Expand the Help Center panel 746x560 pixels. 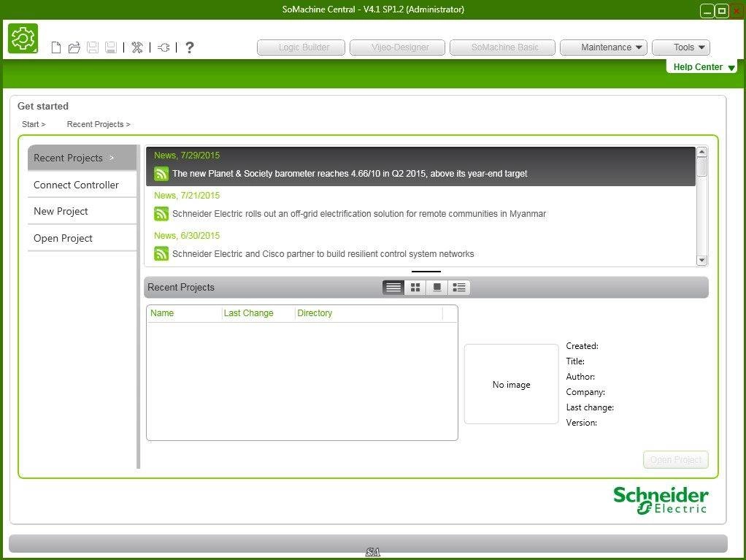pyautogui.click(x=702, y=67)
